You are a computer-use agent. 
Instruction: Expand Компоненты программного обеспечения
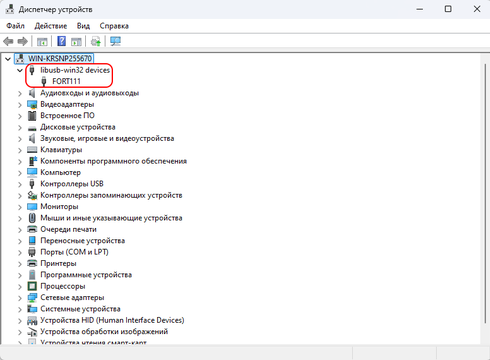pyautogui.click(x=20, y=162)
